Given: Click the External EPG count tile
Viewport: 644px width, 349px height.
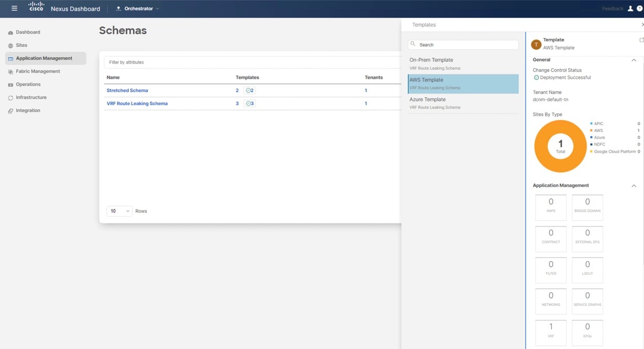Looking at the screenshot, I should (588, 239).
